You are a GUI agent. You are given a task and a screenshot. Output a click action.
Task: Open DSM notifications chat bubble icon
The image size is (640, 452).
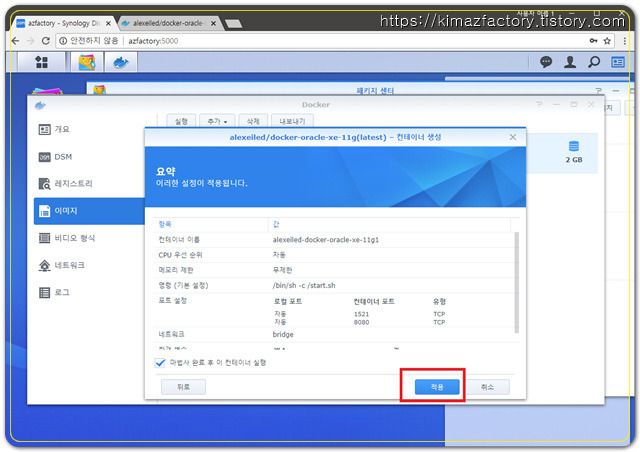[546, 62]
